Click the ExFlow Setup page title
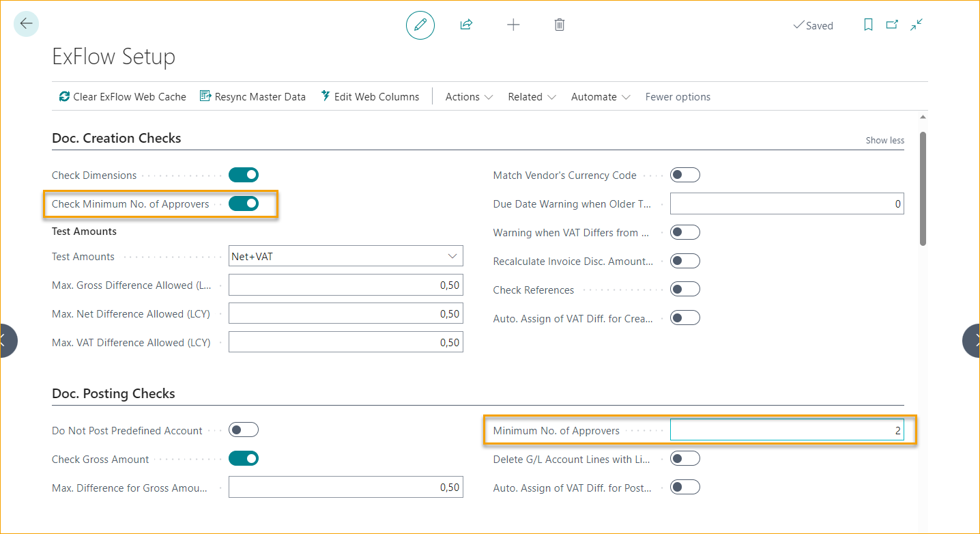The width and height of the screenshot is (980, 534). 114,57
